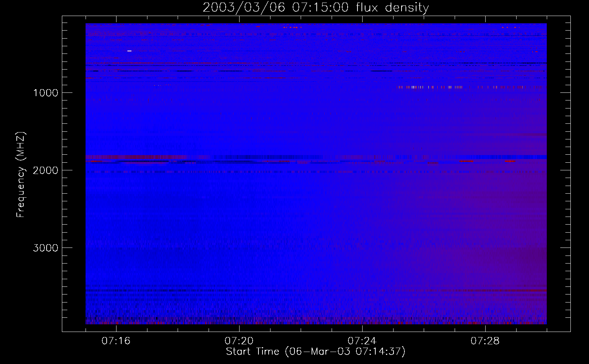The image size is (589, 364).
Task: Click the 07:20 time tick label
Action: pyautogui.click(x=239, y=341)
